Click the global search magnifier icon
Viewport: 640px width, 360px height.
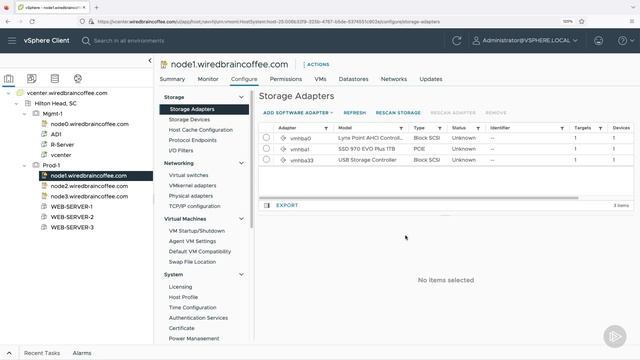point(86,41)
